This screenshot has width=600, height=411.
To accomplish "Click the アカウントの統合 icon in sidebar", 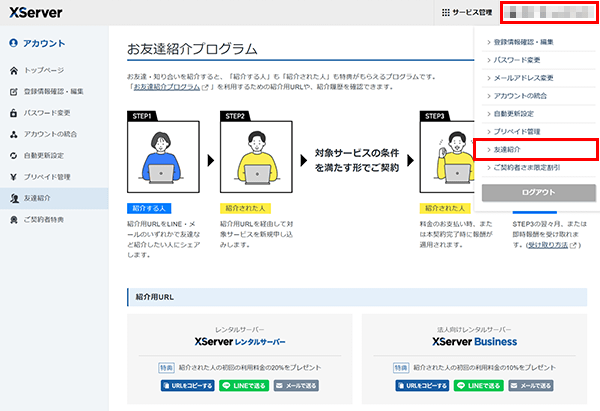I will (14, 135).
